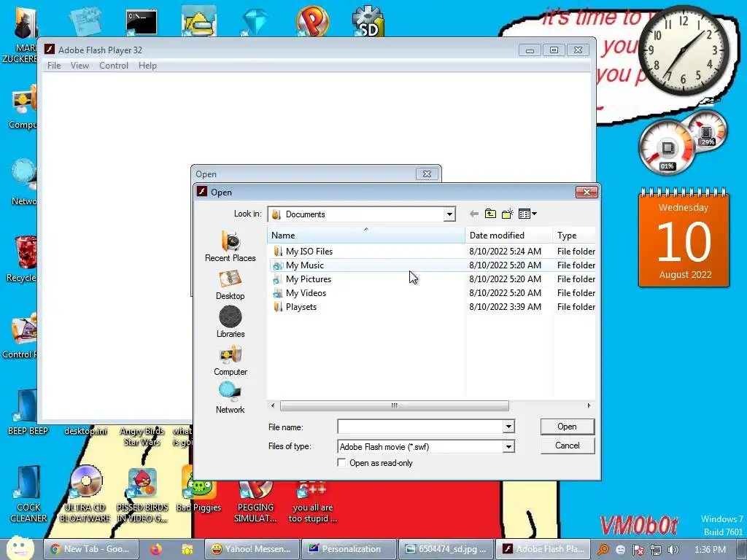This screenshot has height=560, width=747.
Task: Open Libraries from the places sidebar
Action: coord(230,322)
